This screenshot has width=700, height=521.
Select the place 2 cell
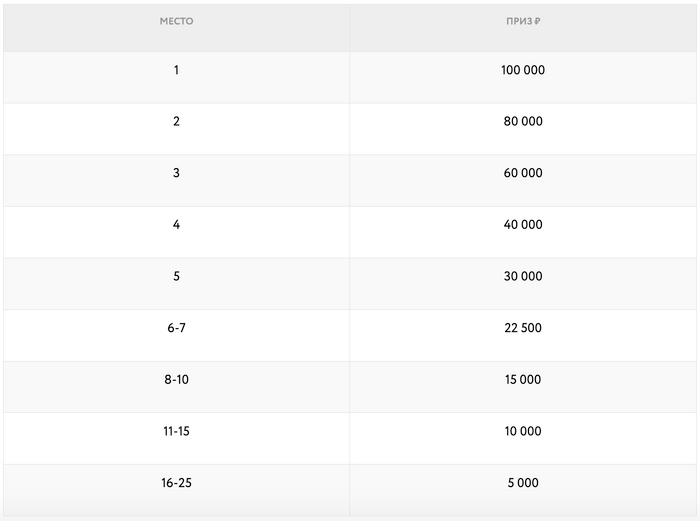coord(176,122)
